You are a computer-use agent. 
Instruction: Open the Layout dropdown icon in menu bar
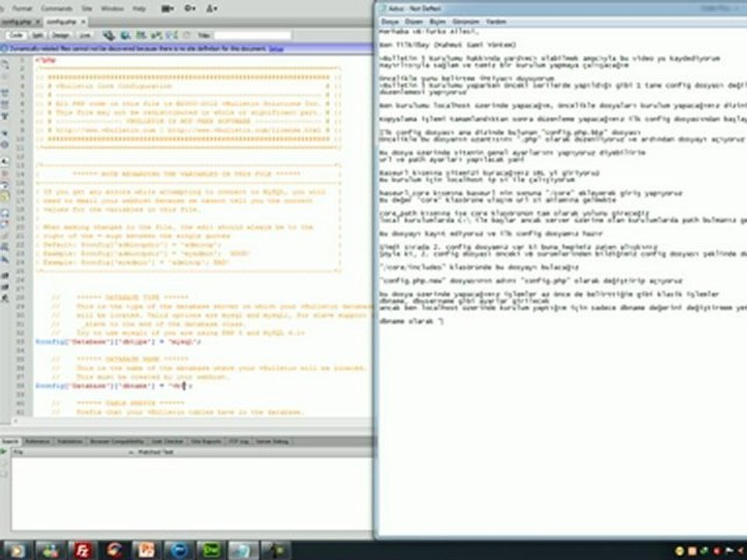167,9
